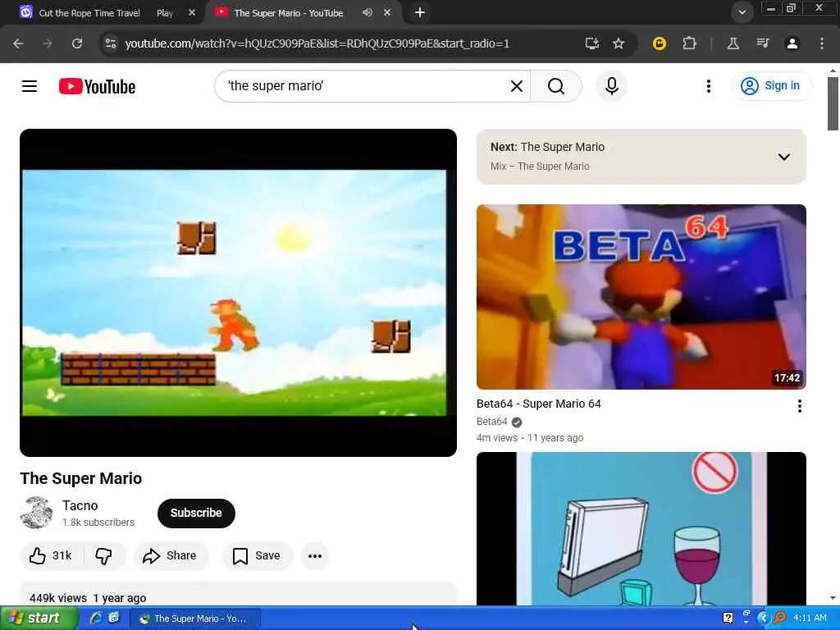This screenshot has width=840, height=630.
Task: Reload the YouTube page
Action: point(77,43)
